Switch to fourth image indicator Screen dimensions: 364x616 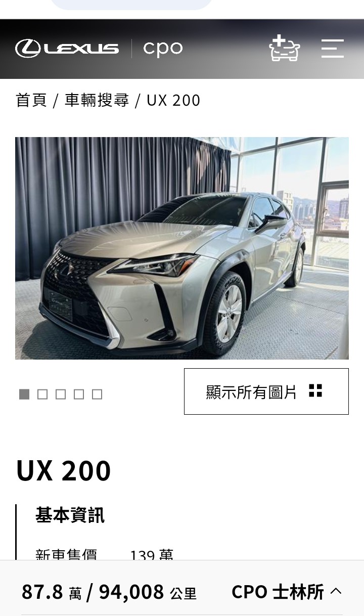click(x=79, y=394)
